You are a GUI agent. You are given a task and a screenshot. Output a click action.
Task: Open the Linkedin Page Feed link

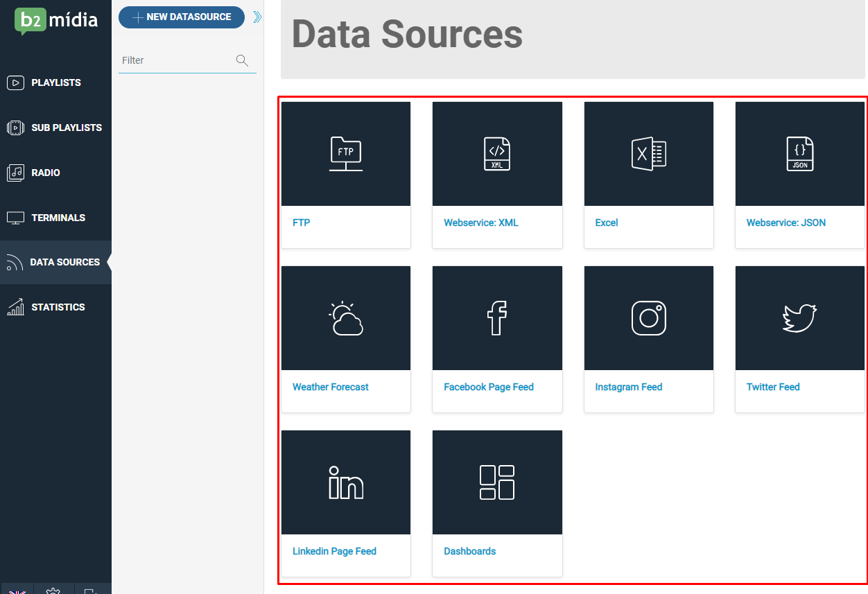click(334, 551)
